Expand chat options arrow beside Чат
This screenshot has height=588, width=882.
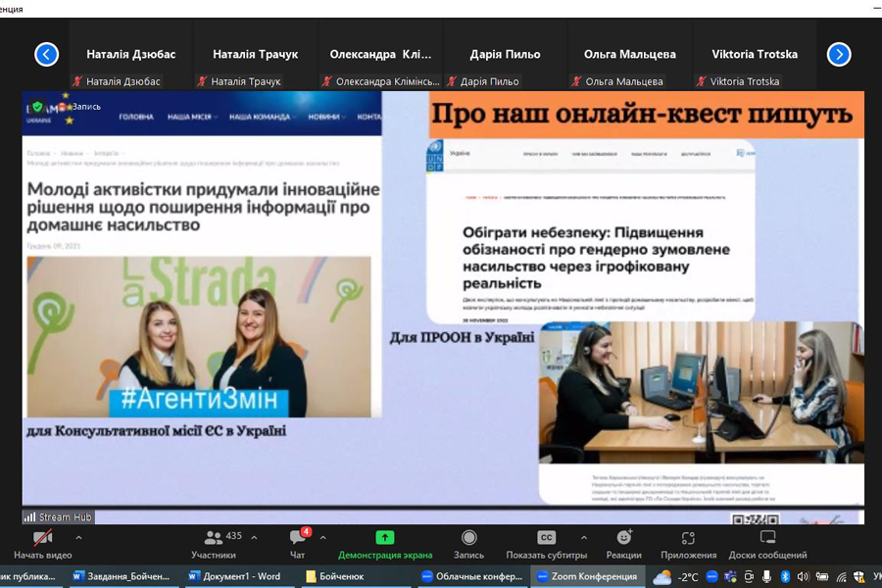coord(322,538)
